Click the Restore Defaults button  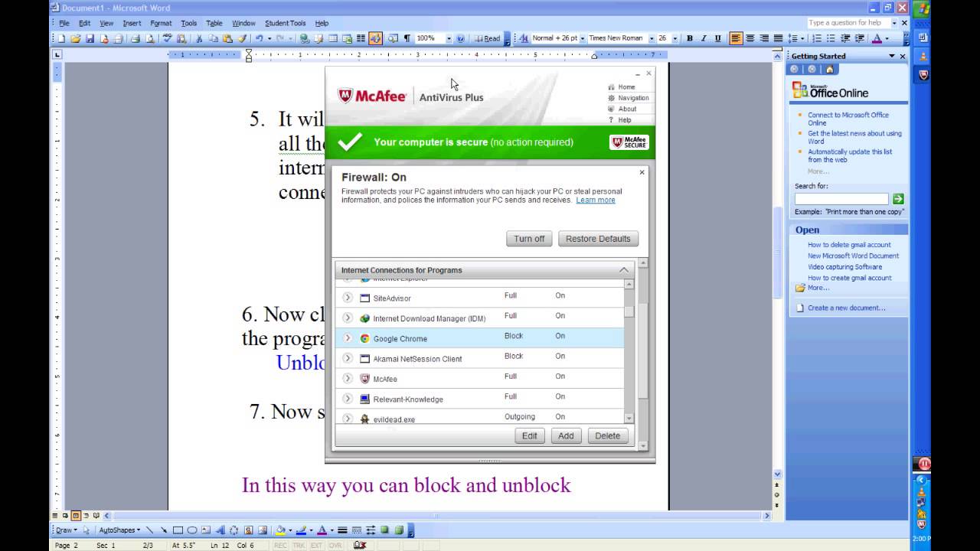pos(598,239)
